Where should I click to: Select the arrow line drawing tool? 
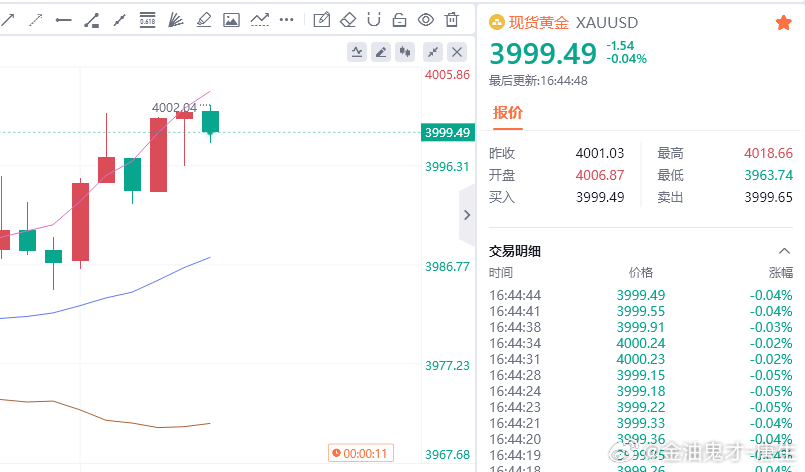point(8,20)
